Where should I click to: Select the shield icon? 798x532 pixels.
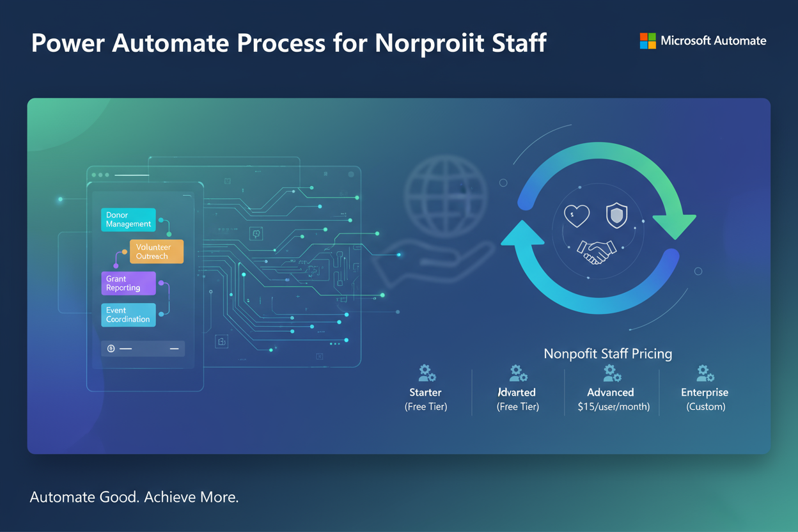pos(616,215)
